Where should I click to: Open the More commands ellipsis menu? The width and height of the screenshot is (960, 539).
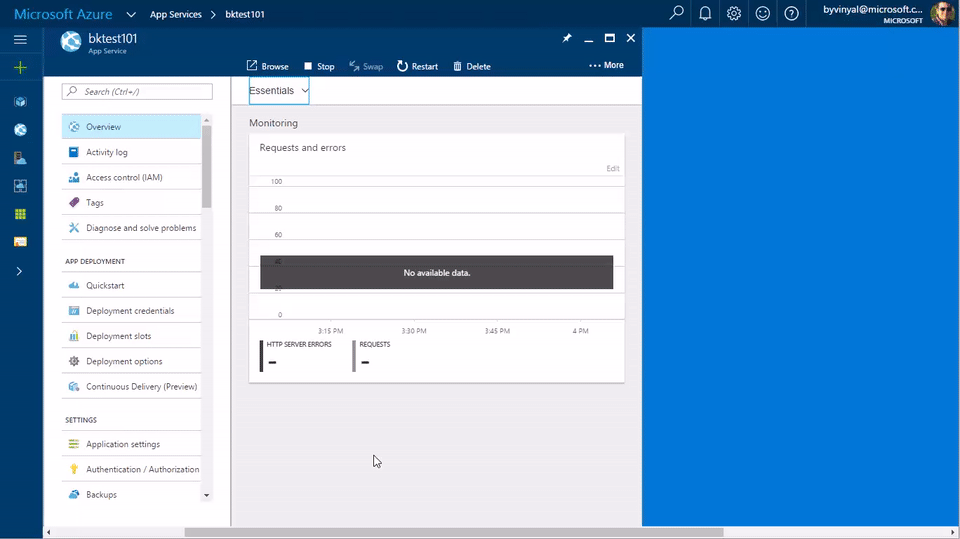tap(606, 65)
